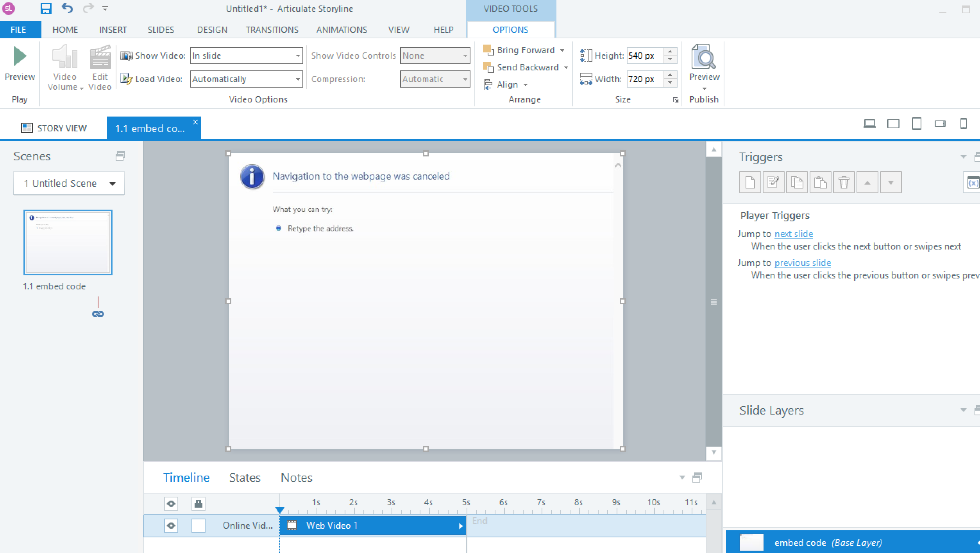
Task: Save the project using the Save icon
Action: coord(46,8)
